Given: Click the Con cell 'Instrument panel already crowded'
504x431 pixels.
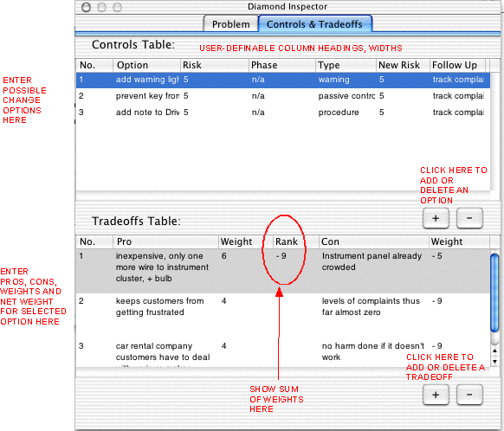Looking at the screenshot, I should tap(372, 261).
